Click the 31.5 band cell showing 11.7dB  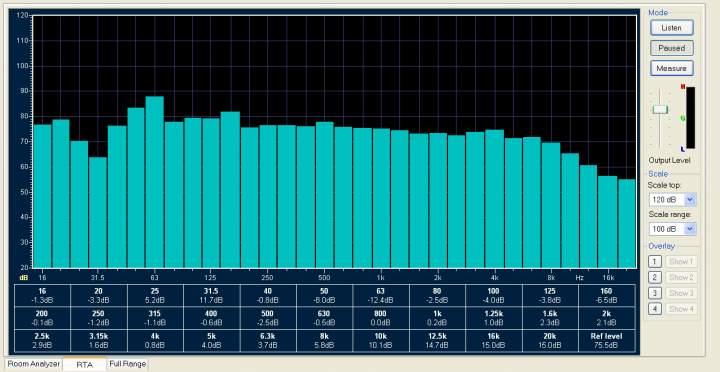[211, 295]
